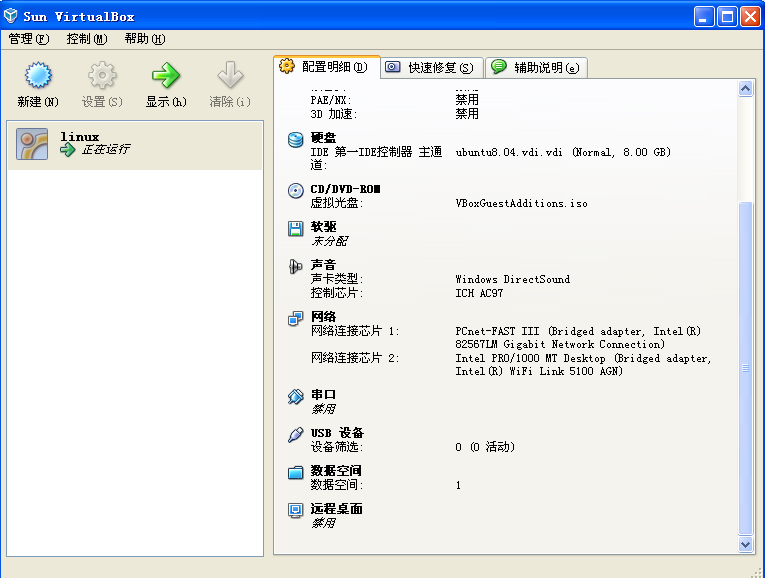Click the 声音 audio speaker icon
Screen dimensions: 765x578
[295, 266]
